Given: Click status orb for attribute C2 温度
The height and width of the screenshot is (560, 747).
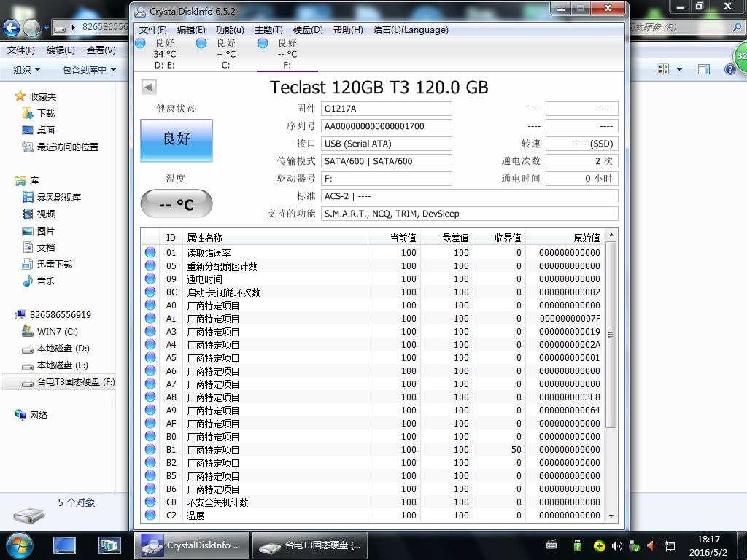Looking at the screenshot, I should click(x=150, y=516).
